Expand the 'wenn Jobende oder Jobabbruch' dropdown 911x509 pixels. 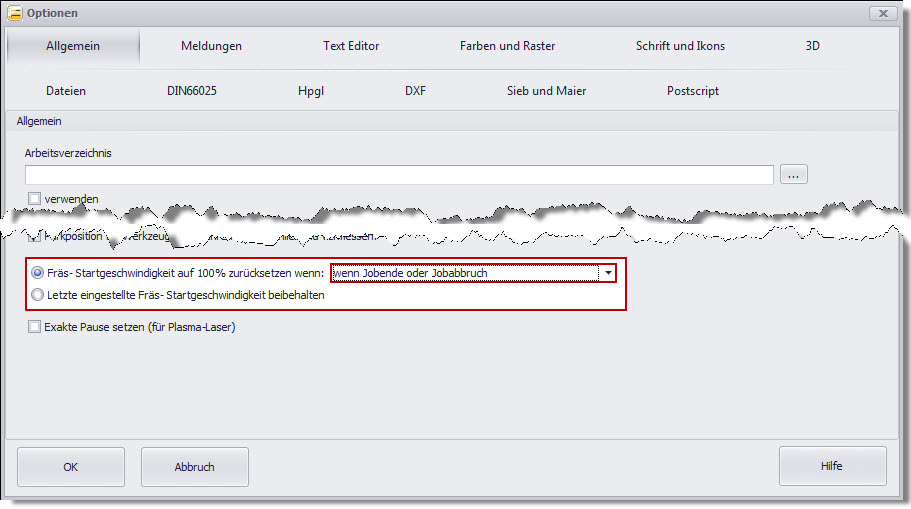click(x=607, y=273)
